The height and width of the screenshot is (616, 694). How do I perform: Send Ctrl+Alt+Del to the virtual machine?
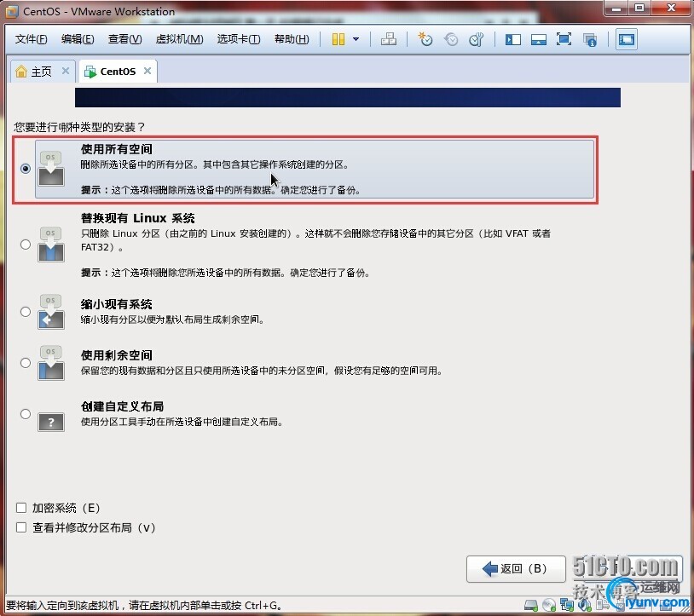(x=389, y=39)
